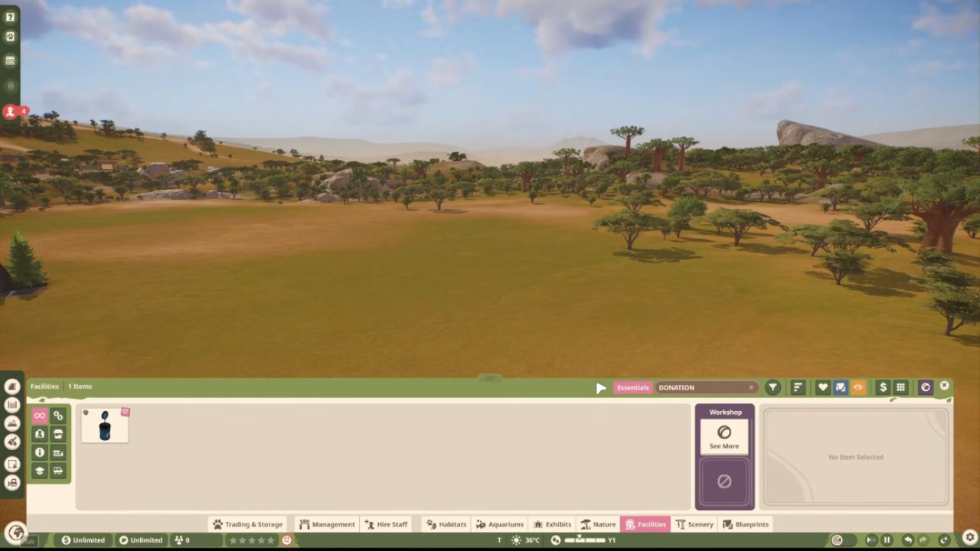Select the staff building facility category
The width and height of the screenshot is (980, 551).
tap(39, 434)
